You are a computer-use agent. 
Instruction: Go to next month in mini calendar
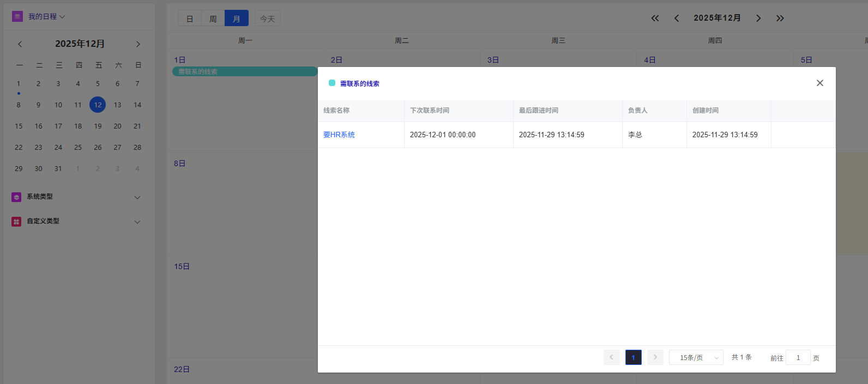point(138,44)
